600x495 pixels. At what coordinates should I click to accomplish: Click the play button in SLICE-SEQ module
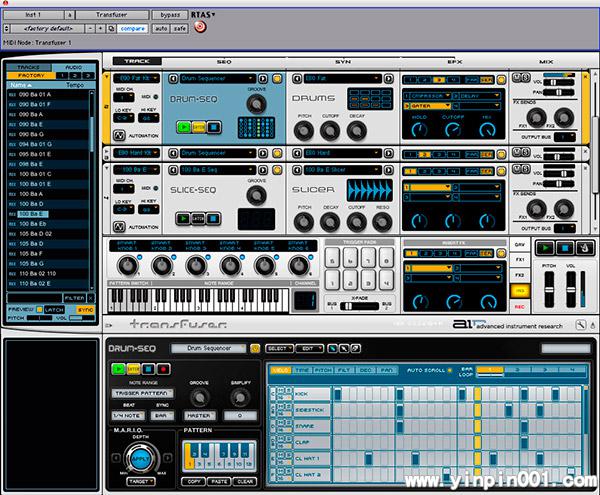183,217
